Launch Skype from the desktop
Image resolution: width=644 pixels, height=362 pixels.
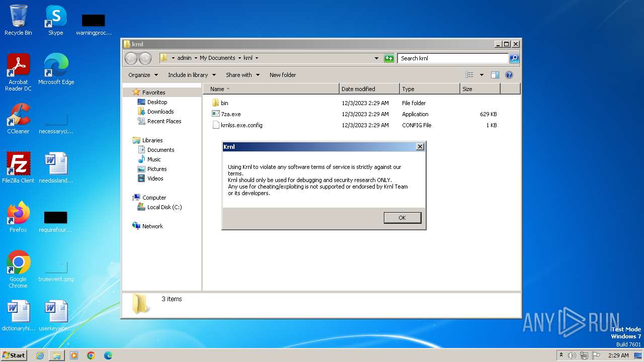tap(56, 20)
